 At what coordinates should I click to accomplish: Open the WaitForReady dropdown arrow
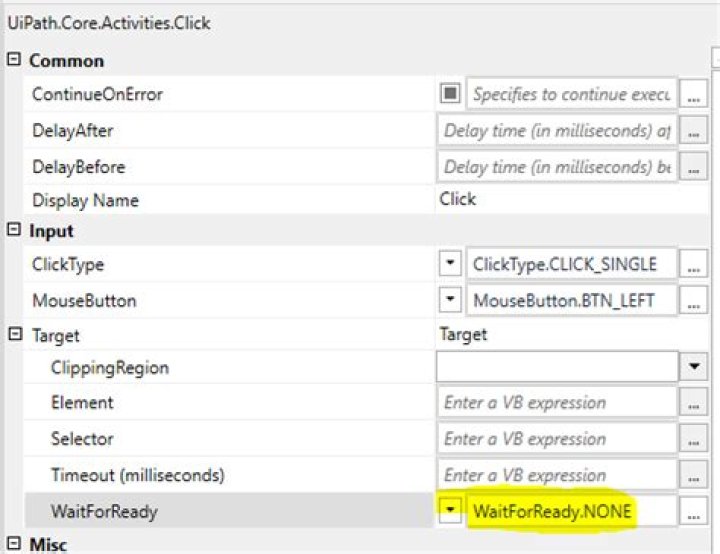coord(450,510)
